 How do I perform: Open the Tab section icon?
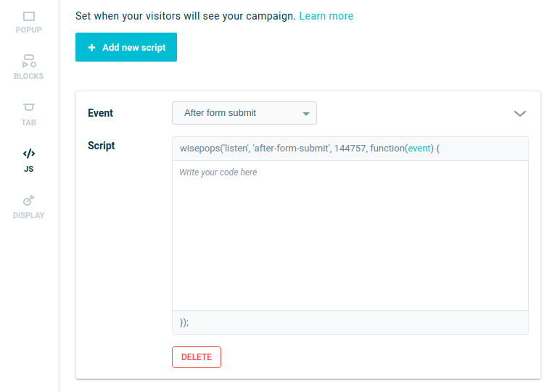pyautogui.click(x=29, y=107)
